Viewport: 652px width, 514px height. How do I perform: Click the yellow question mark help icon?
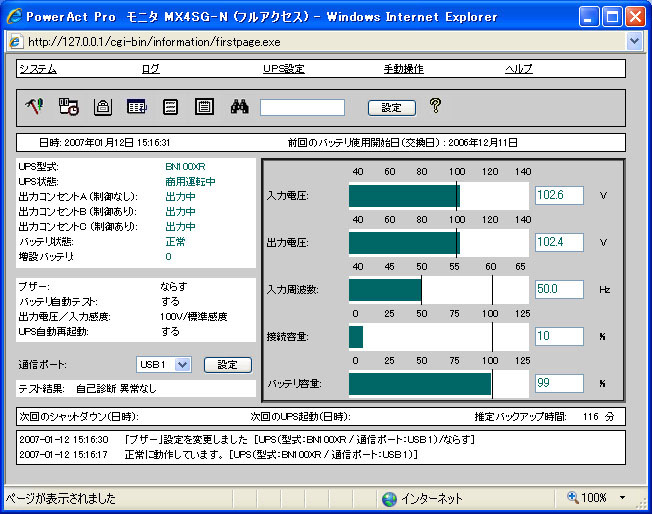click(435, 106)
